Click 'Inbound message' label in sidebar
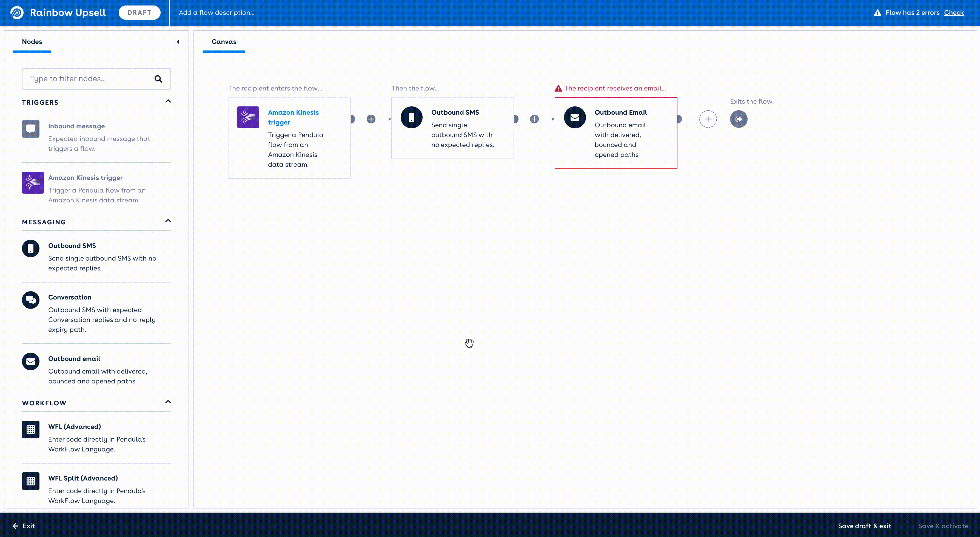This screenshot has height=537, width=980. 76,126
